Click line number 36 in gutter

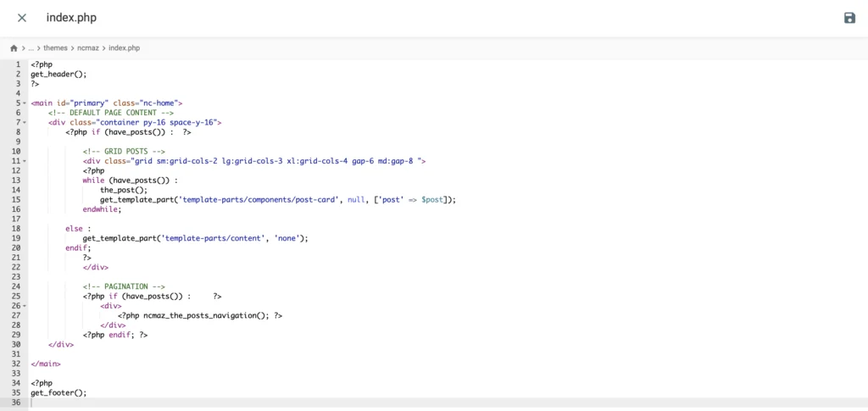click(x=16, y=403)
